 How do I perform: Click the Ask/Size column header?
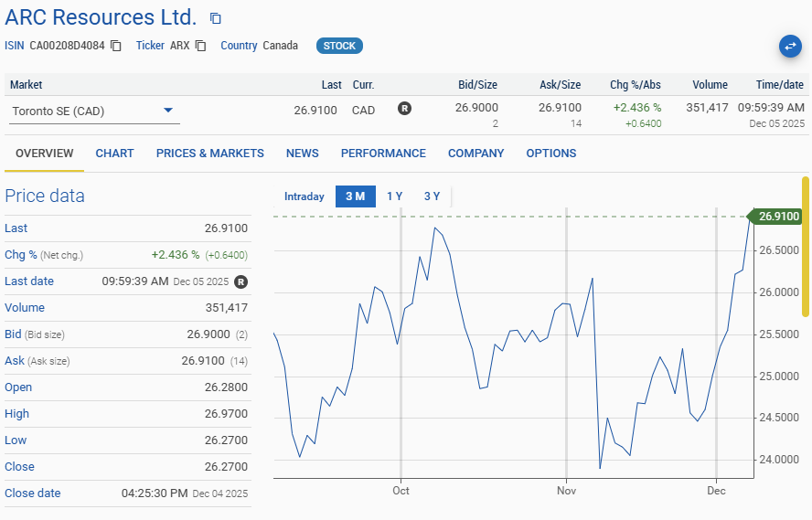coord(560,85)
